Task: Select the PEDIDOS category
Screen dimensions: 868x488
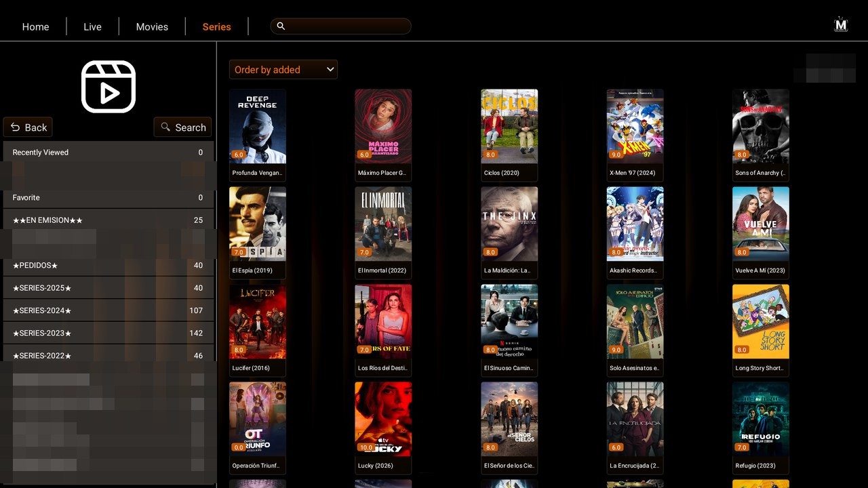Action: click(108, 265)
